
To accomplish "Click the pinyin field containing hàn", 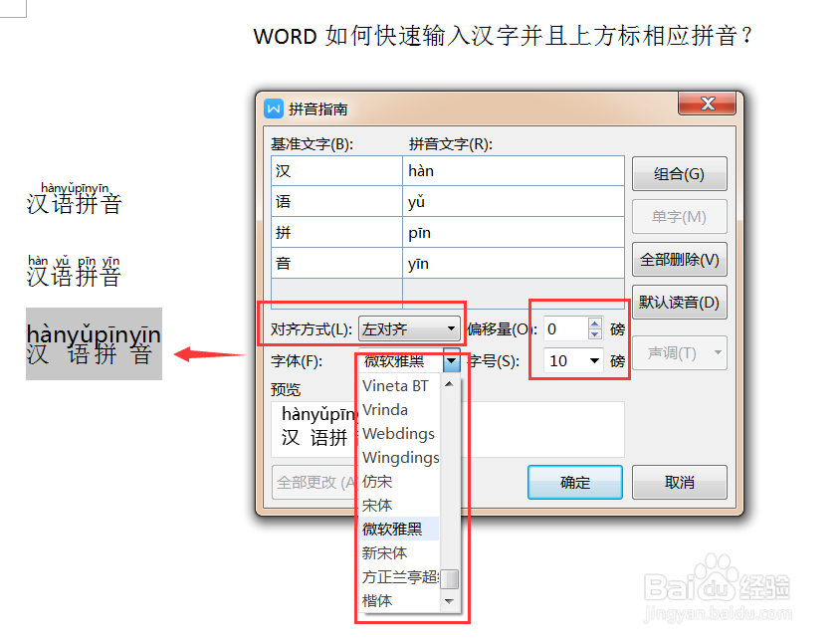I will (x=514, y=171).
